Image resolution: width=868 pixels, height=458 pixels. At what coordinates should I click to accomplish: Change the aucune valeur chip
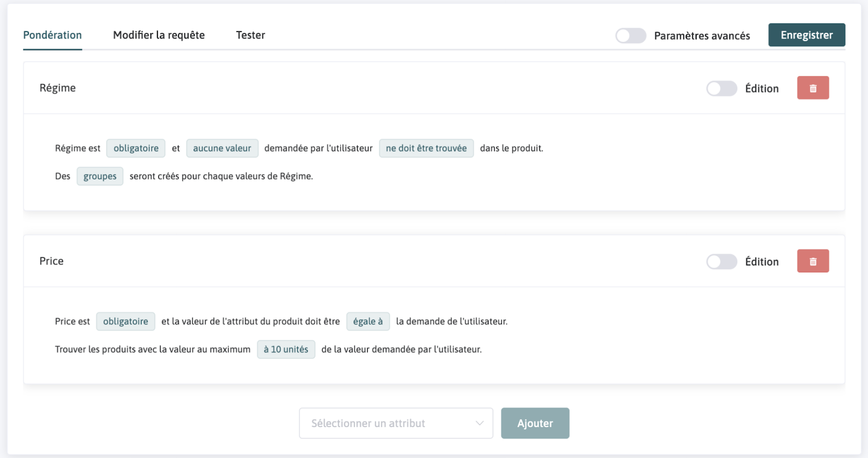[222, 148]
